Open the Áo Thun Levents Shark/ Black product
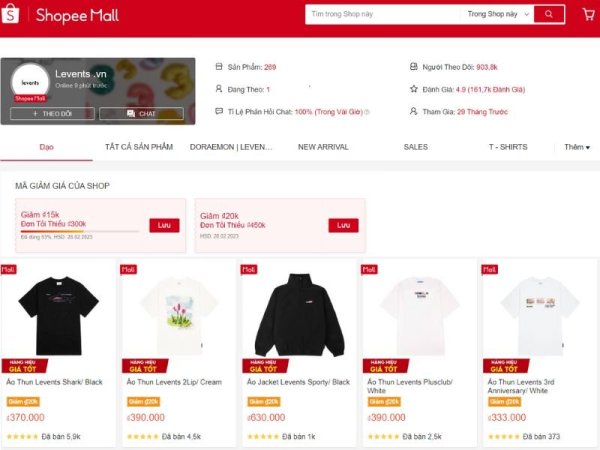Image resolution: width=600 pixels, height=450 pixels. pos(54,382)
